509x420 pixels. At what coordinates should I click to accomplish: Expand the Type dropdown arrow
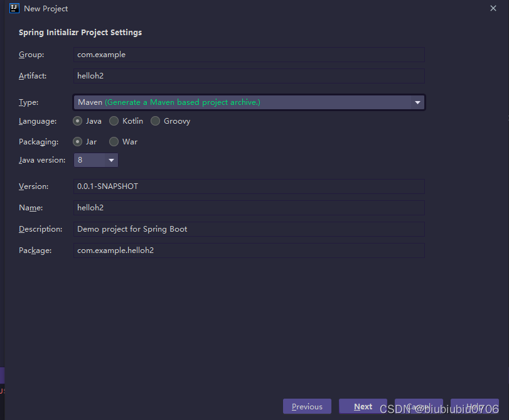417,102
